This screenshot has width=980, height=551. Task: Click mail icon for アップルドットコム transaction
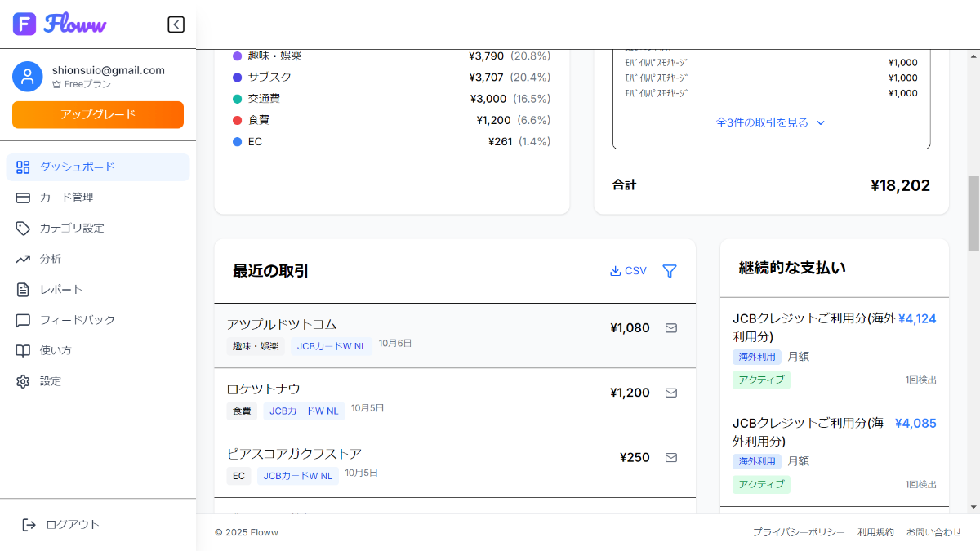point(671,328)
